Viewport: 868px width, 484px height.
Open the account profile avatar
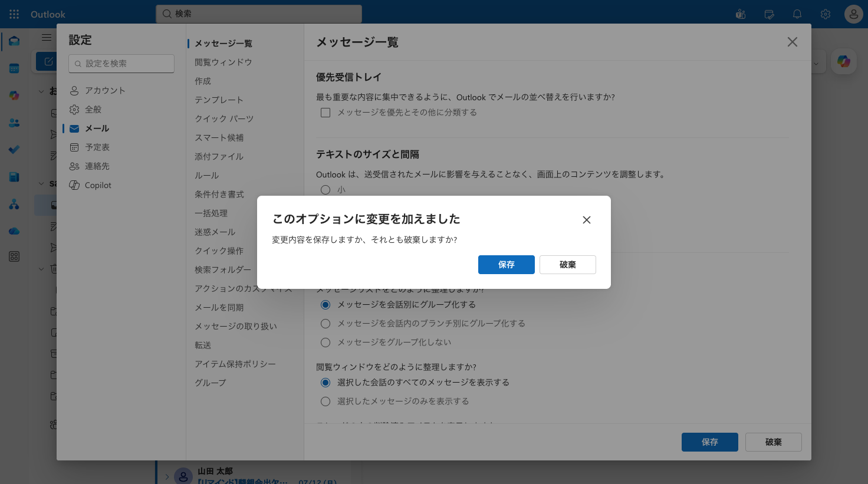click(853, 14)
